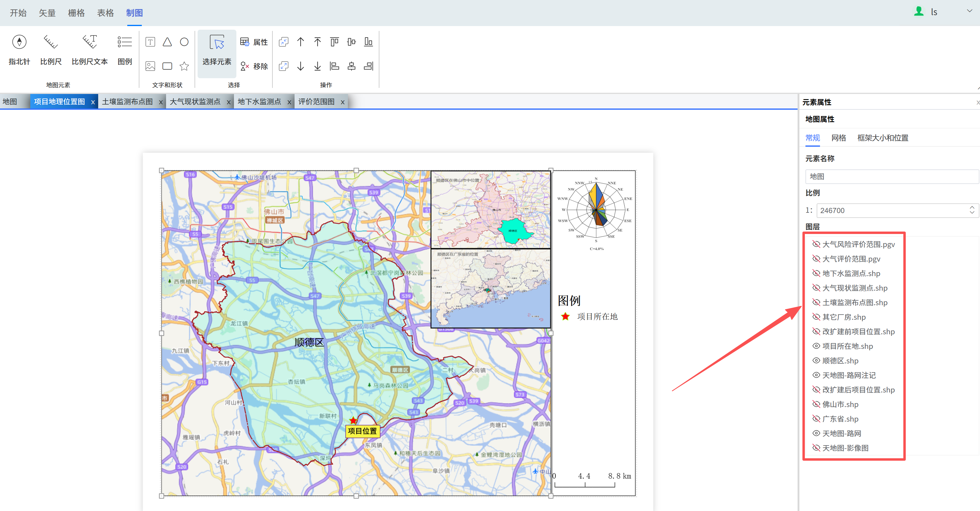
Task: Toggle visibility of 天地图-路网 layer
Action: coord(816,433)
